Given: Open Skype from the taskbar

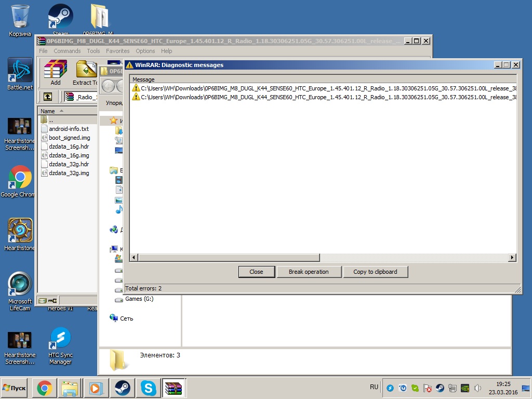Looking at the screenshot, I should [x=148, y=388].
